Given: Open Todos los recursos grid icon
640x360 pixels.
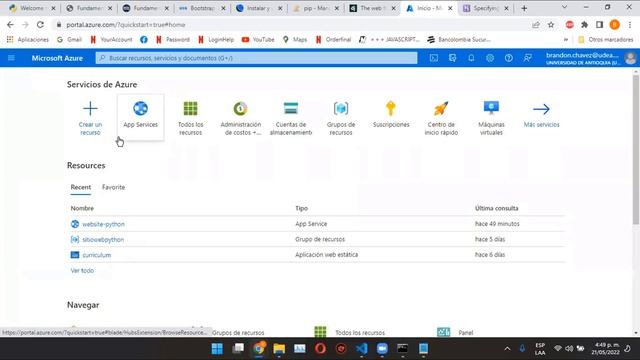Looking at the screenshot, I should pos(190,109).
